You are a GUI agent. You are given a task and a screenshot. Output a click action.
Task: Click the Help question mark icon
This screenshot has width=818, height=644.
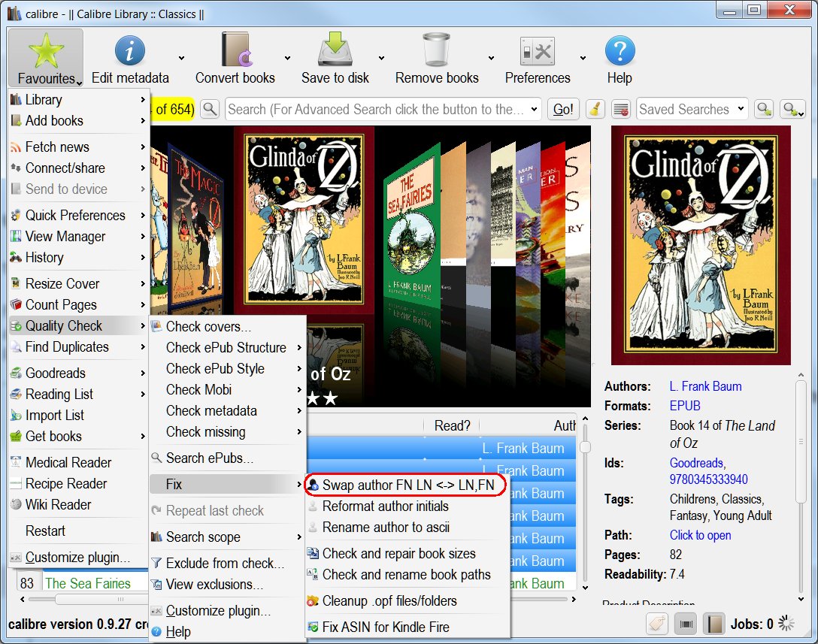(620, 51)
